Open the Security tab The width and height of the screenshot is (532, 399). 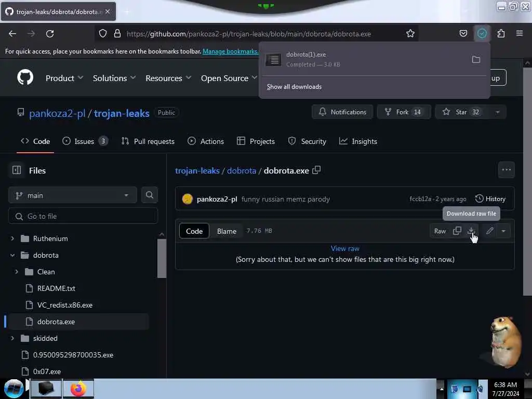click(x=307, y=141)
